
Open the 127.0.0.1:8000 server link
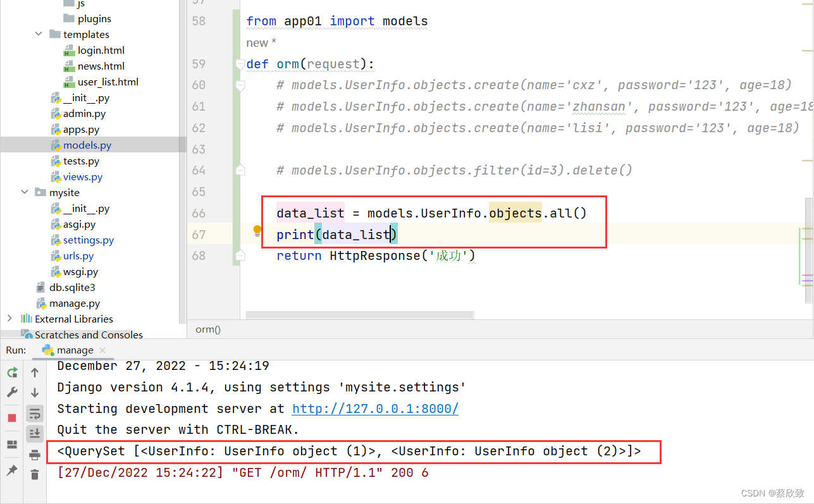[375, 409]
